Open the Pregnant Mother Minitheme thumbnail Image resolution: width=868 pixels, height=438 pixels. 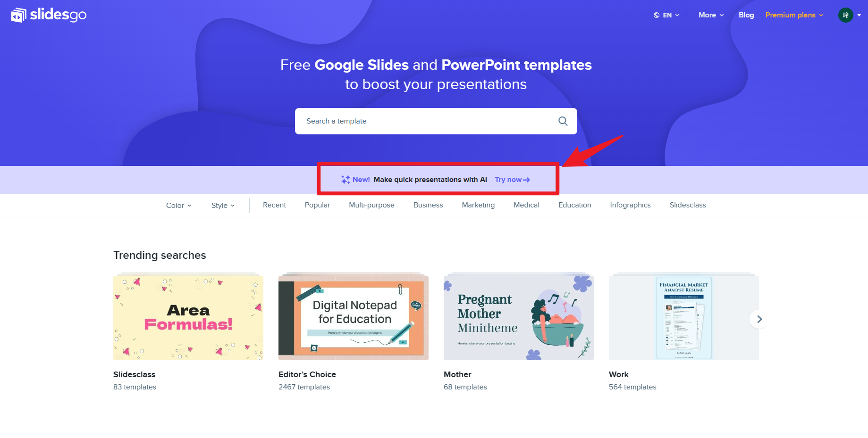pyautogui.click(x=519, y=318)
